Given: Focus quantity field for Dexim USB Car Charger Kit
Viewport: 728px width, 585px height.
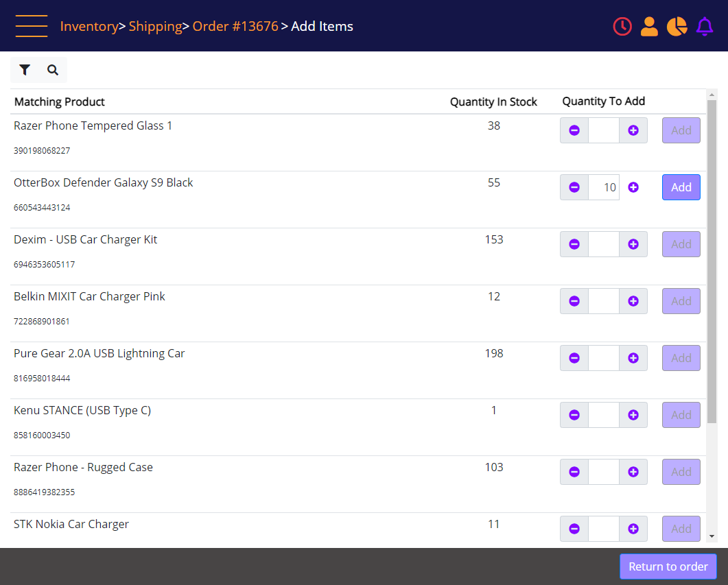Looking at the screenshot, I should point(604,244).
